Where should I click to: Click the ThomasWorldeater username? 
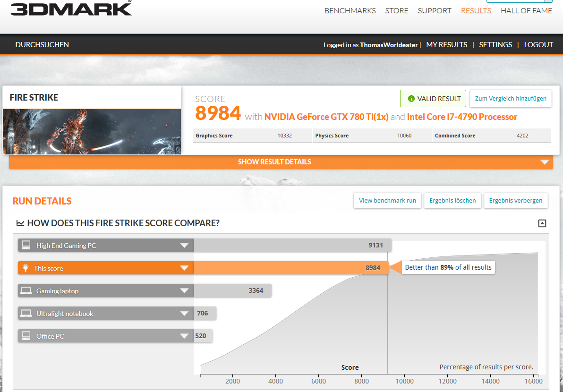point(389,45)
